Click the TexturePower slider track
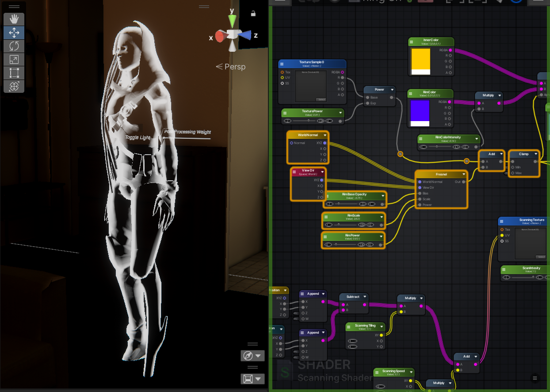This screenshot has width=550, height=392. coord(306,121)
